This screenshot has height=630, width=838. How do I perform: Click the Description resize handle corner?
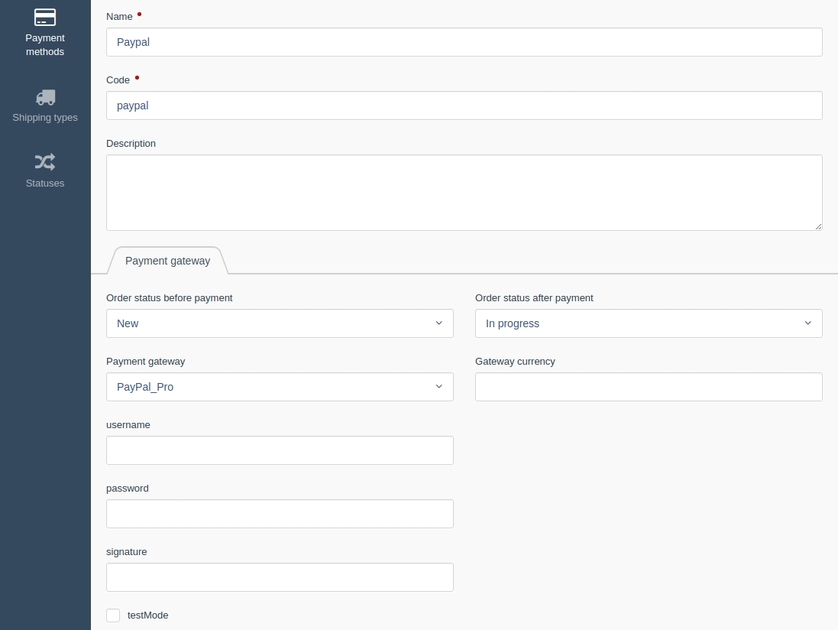(818, 227)
